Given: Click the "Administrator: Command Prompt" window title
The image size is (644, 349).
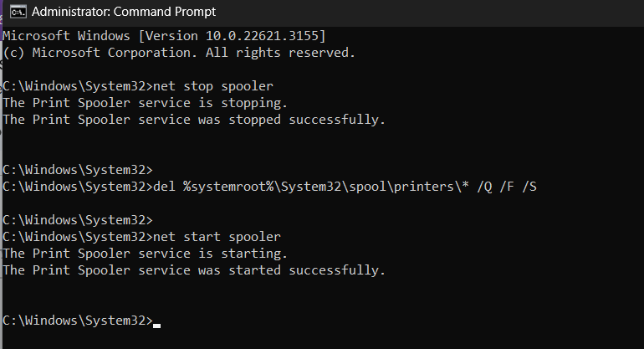Looking at the screenshot, I should tap(124, 12).
